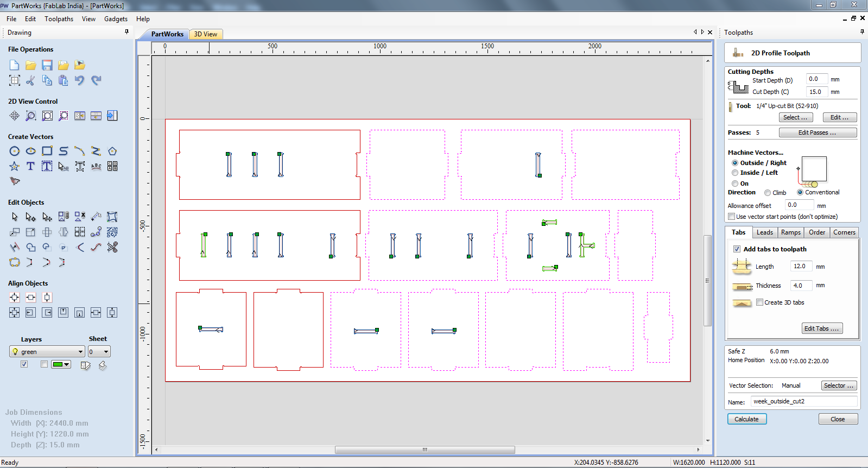
Task: Choose Climb cutting direction
Action: tap(768, 193)
